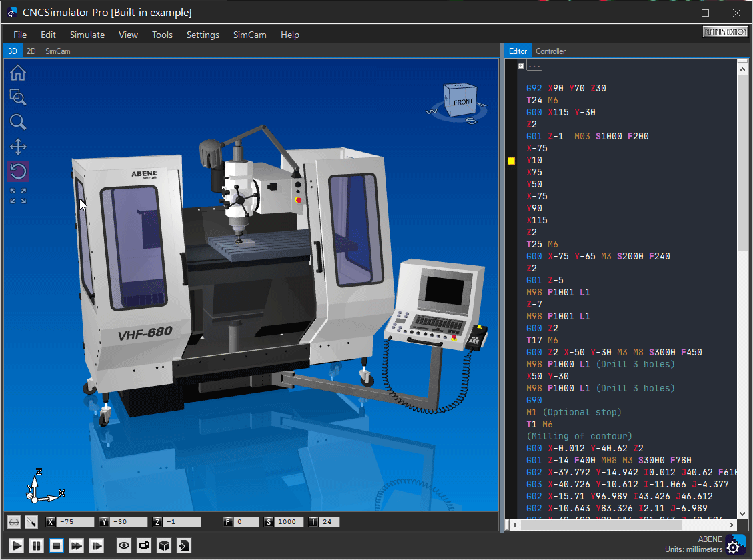753x560 pixels.
Task: Expand the ellipsis button in editor header
Action: (534, 65)
